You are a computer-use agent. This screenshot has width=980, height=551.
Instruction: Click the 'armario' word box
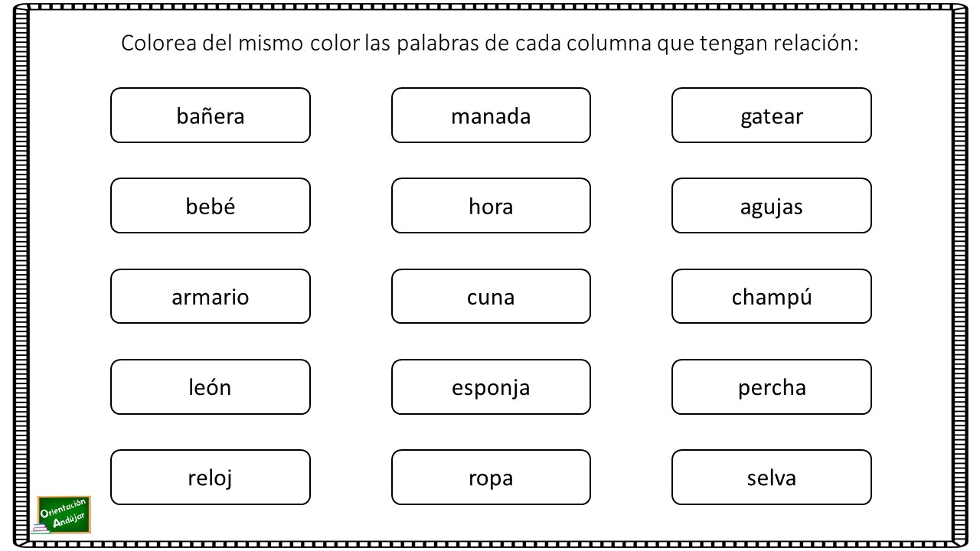tap(211, 296)
